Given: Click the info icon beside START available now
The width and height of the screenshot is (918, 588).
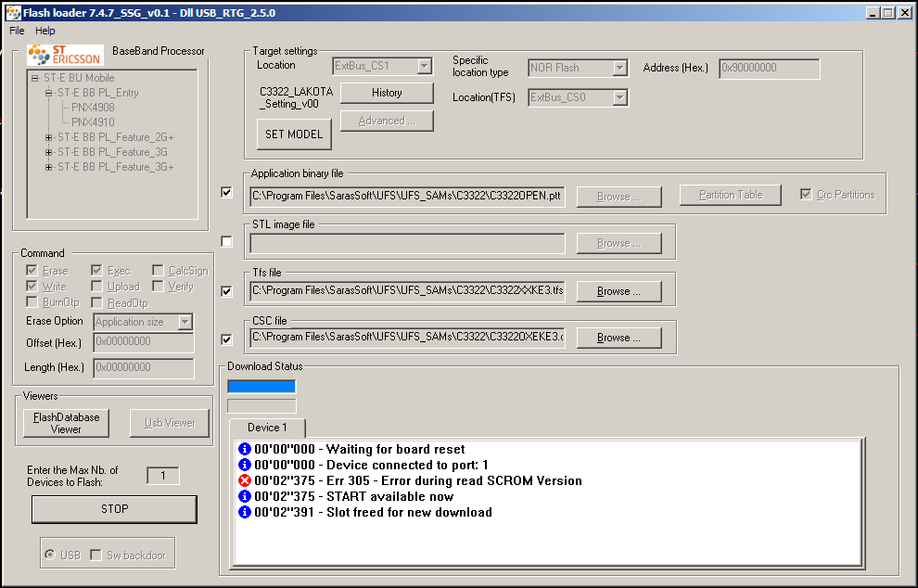Looking at the screenshot, I should [x=245, y=496].
